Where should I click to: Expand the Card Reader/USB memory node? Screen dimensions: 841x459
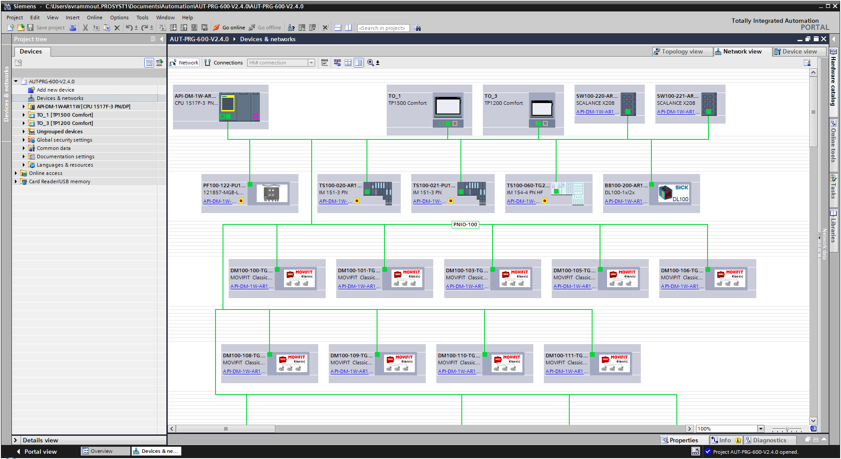pos(16,182)
